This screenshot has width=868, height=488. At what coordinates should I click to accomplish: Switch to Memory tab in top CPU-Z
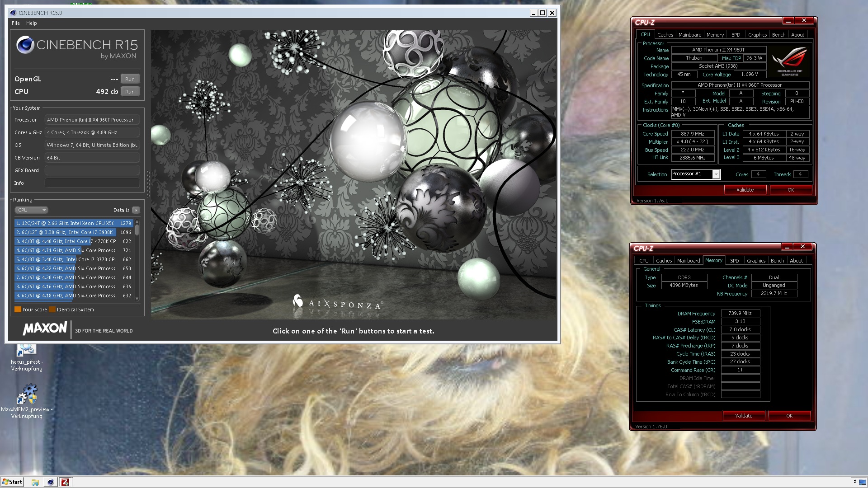pos(715,35)
